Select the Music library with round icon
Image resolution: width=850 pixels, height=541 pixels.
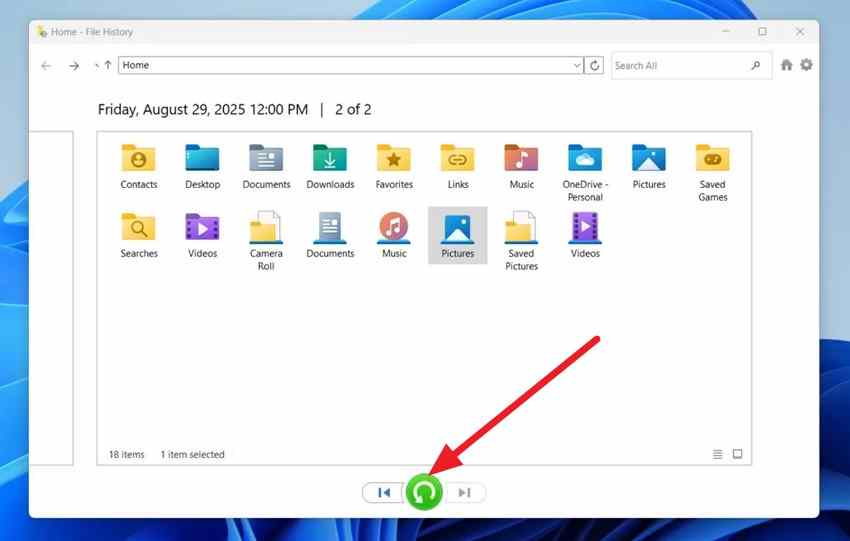tap(394, 235)
